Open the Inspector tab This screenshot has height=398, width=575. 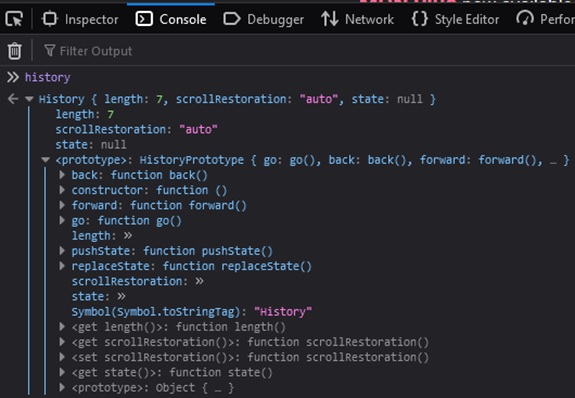(x=80, y=19)
